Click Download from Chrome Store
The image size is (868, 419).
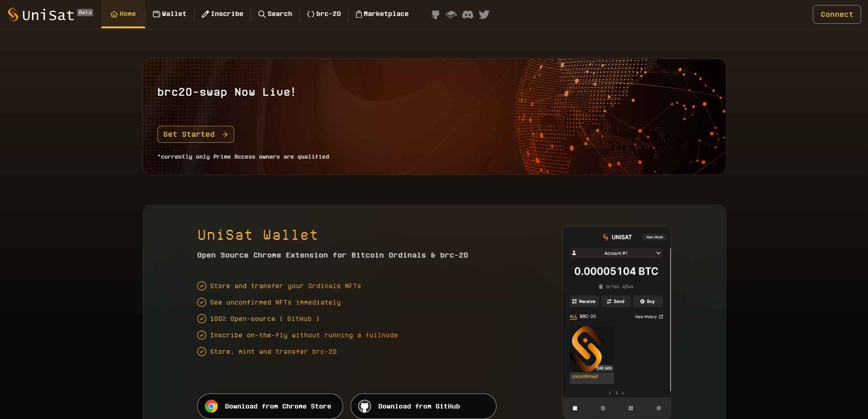point(270,406)
